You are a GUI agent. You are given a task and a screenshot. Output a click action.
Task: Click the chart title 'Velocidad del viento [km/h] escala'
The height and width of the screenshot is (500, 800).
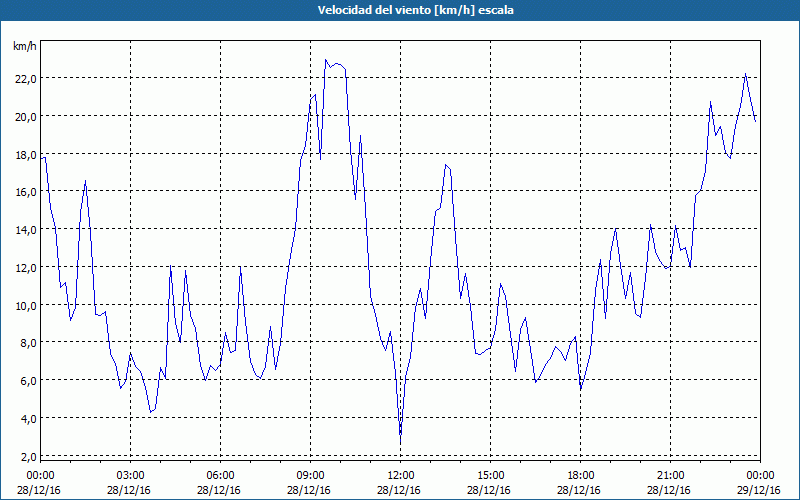pos(415,10)
